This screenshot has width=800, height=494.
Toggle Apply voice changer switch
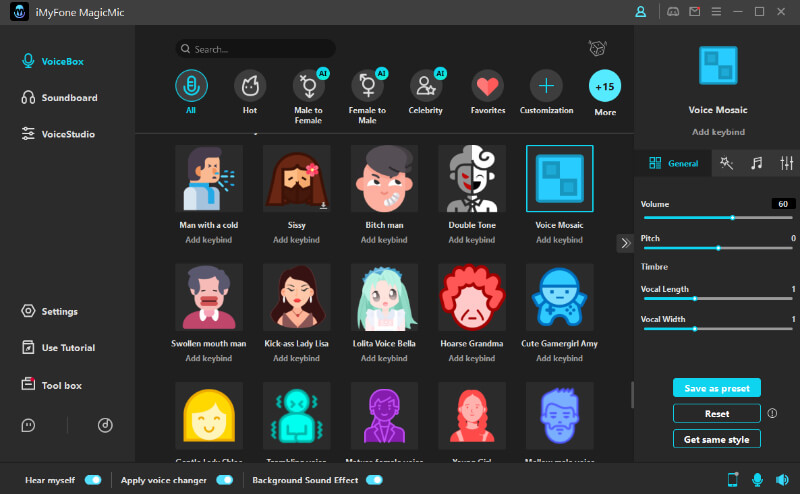coord(224,480)
